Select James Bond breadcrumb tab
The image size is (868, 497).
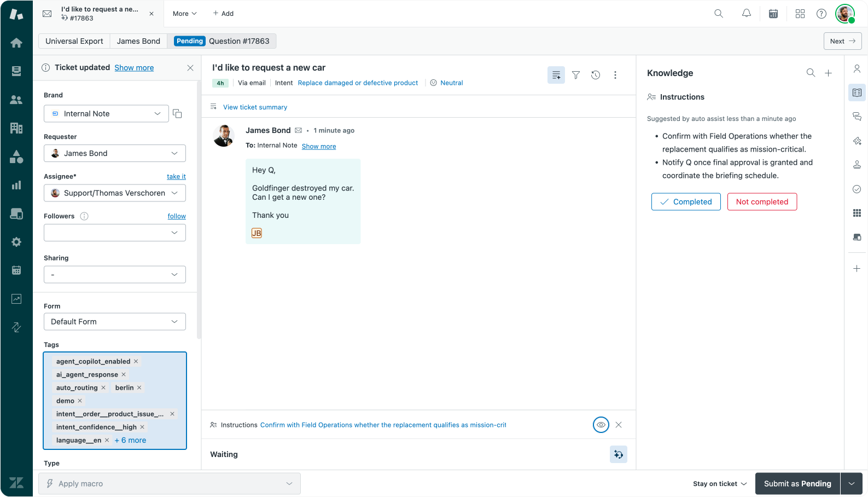tap(138, 41)
